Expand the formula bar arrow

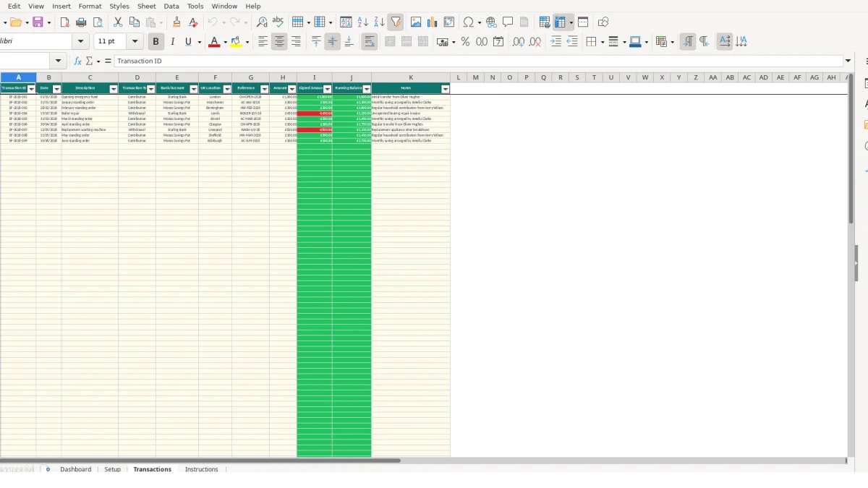[x=848, y=61]
